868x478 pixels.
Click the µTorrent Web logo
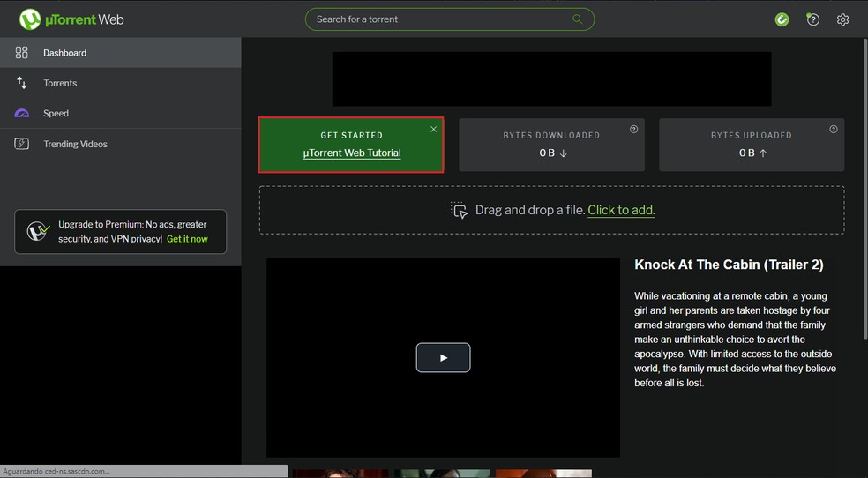coord(71,19)
